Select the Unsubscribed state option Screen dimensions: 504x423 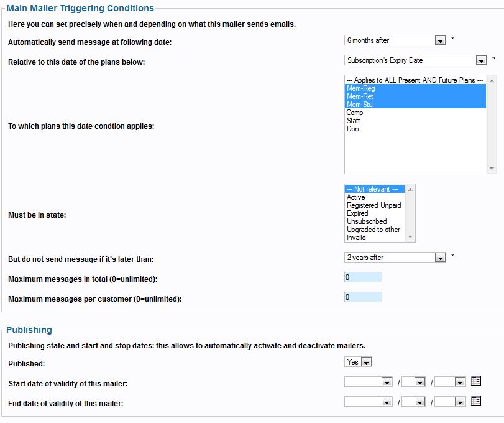click(375, 221)
